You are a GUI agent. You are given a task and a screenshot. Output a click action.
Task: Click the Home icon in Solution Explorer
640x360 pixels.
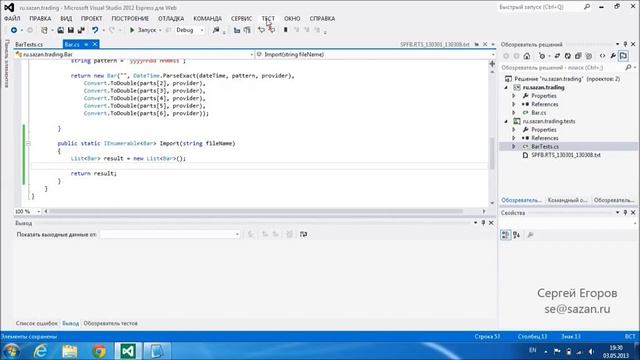point(527,56)
